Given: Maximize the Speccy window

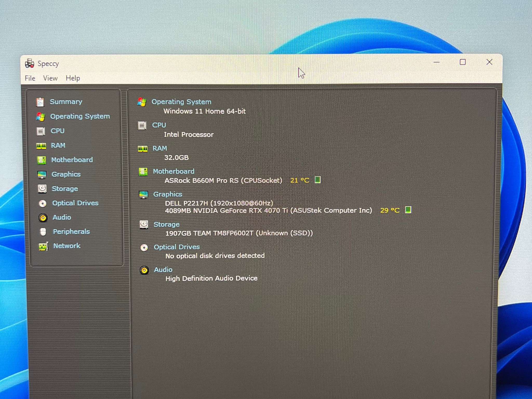Looking at the screenshot, I should pyautogui.click(x=462, y=62).
